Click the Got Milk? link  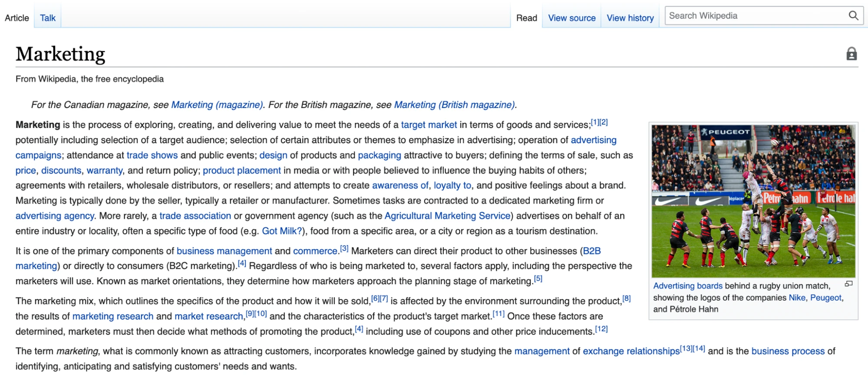point(281,231)
